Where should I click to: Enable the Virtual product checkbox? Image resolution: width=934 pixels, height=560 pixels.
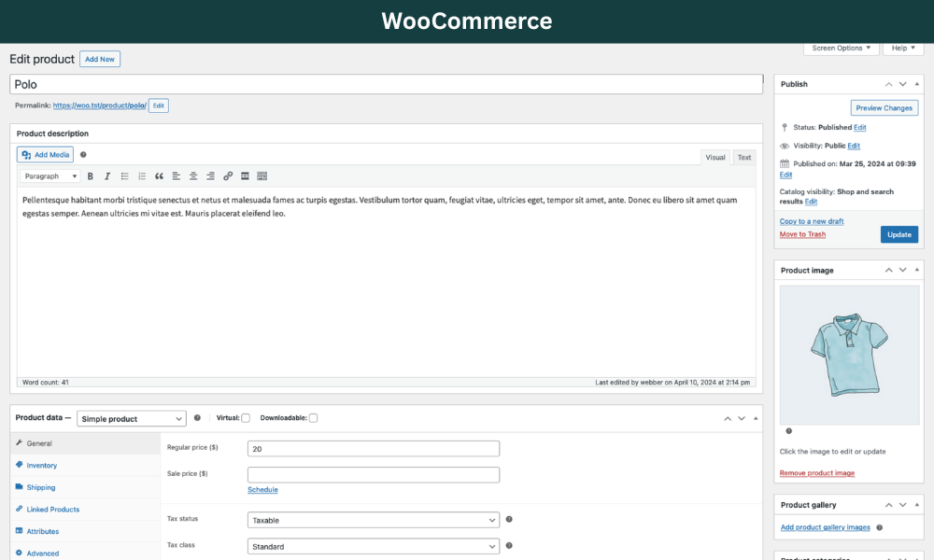pos(246,418)
